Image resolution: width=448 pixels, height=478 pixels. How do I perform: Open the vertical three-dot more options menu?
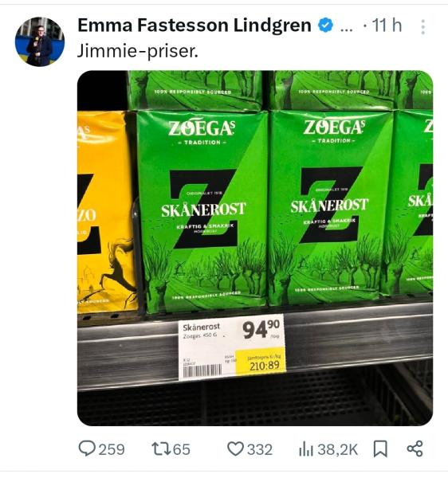tap(422, 27)
